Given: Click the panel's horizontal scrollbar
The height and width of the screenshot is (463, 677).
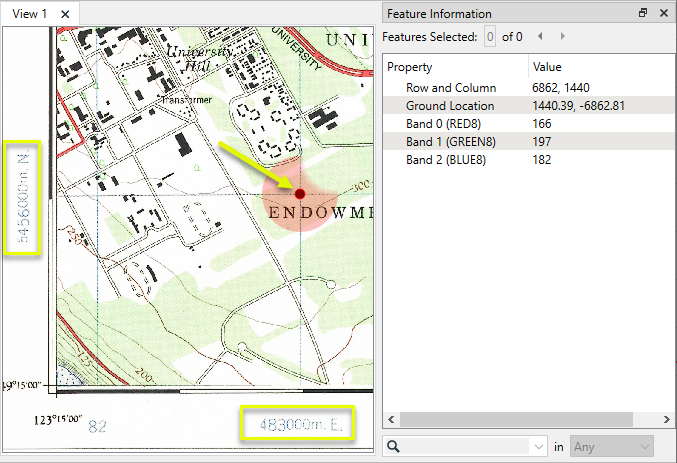Looking at the screenshot, I should click(526, 420).
